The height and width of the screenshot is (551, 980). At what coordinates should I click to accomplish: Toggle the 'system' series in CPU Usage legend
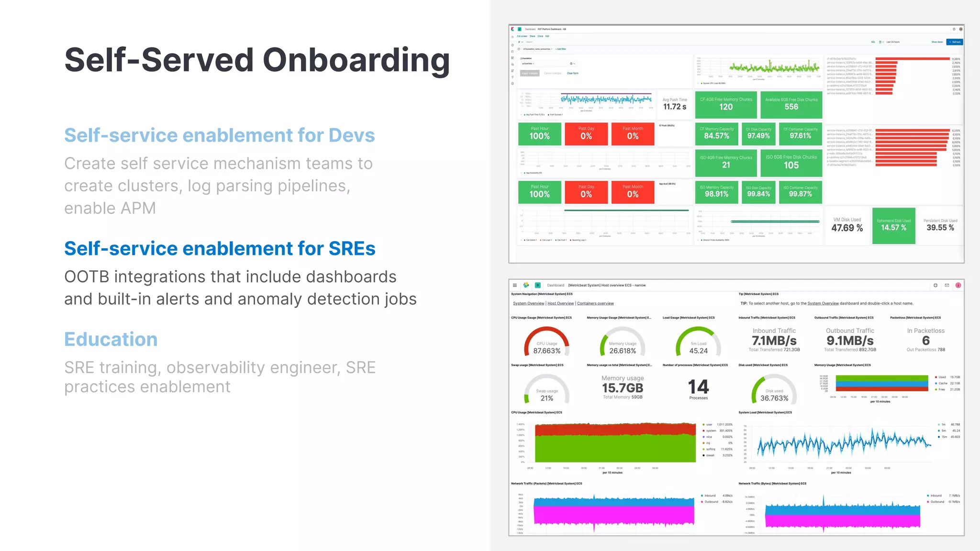[x=711, y=431]
